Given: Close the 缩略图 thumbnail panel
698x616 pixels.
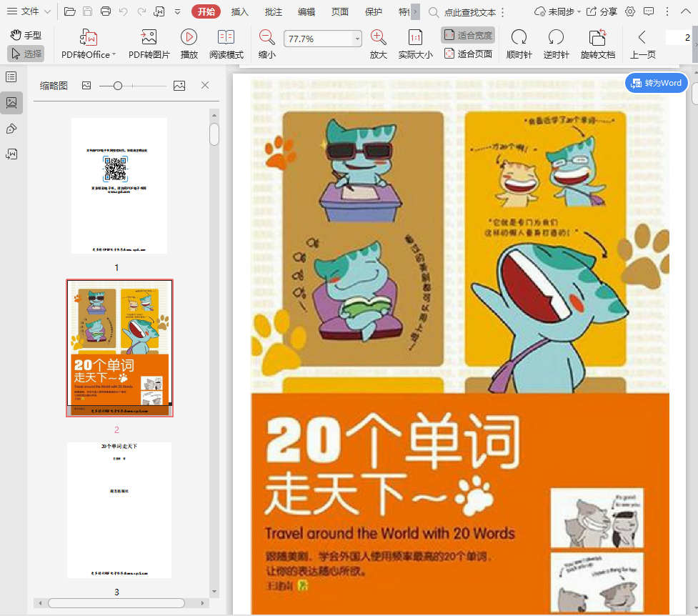Looking at the screenshot, I should [x=205, y=85].
